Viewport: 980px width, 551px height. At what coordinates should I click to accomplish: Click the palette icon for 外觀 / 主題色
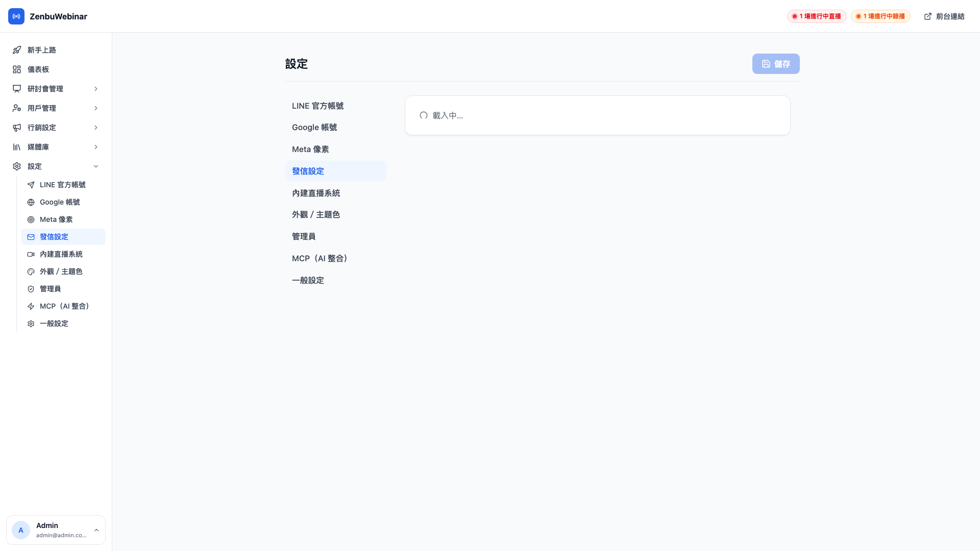click(x=31, y=271)
